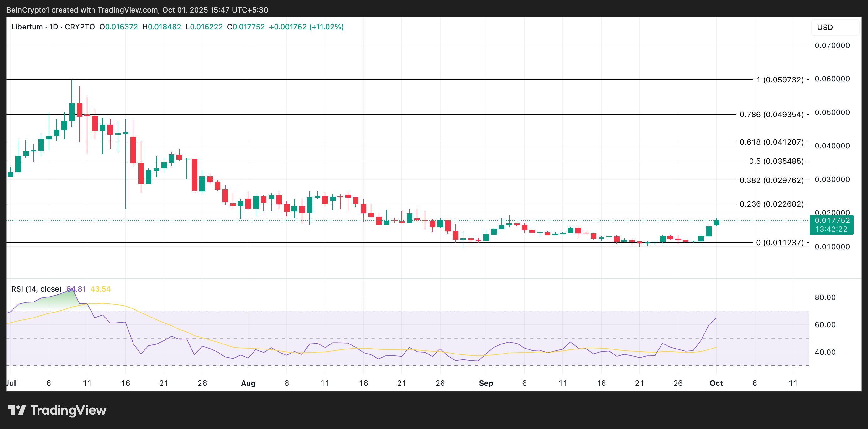Click the Fibonacci 0.236 level label

(x=773, y=204)
